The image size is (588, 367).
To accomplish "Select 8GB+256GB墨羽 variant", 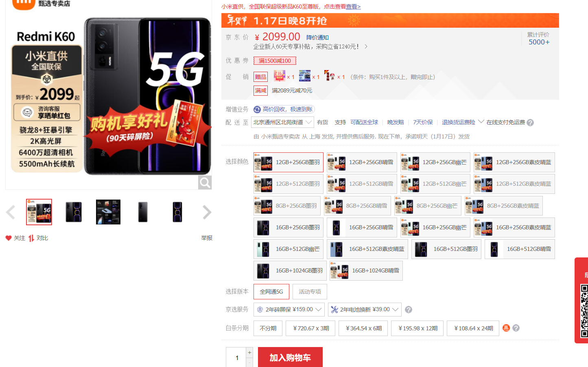I will coord(287,206).
